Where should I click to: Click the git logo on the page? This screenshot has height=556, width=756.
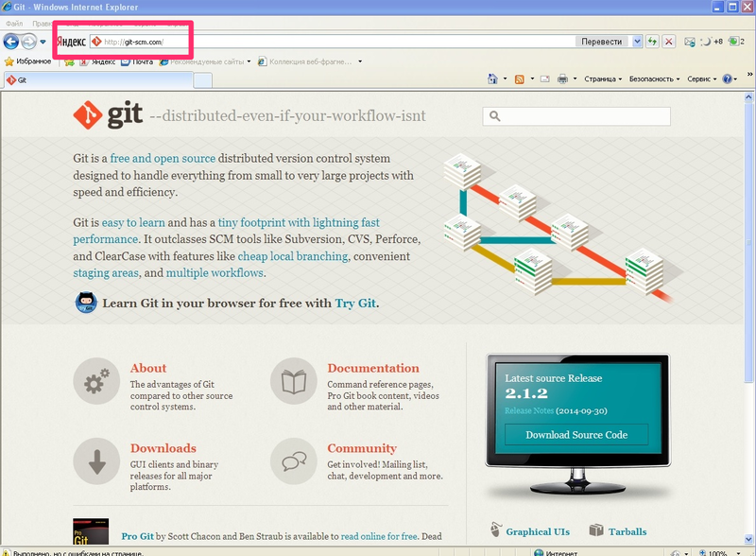point(108,114)
